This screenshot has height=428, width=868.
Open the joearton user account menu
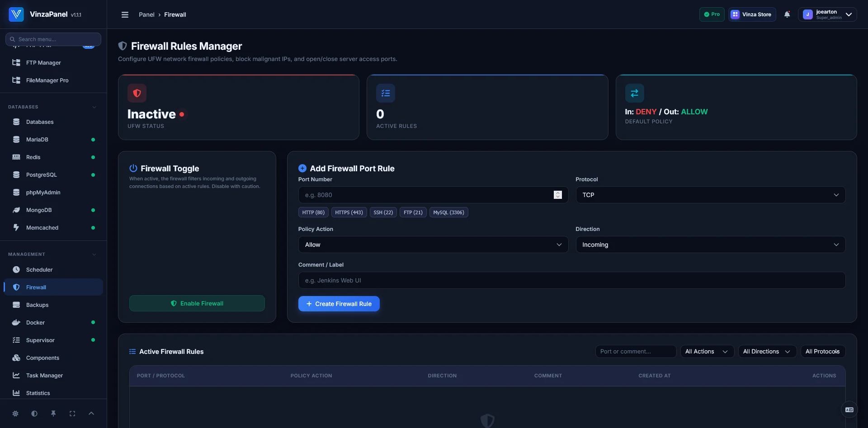click(827, 14)
